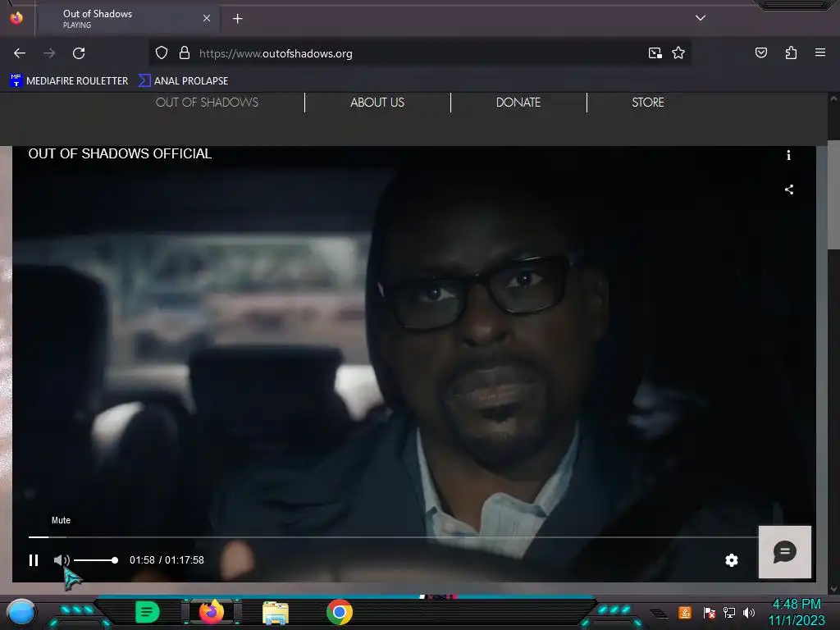Open a new browser tab

pyautogui.click(x=238, y=19)
